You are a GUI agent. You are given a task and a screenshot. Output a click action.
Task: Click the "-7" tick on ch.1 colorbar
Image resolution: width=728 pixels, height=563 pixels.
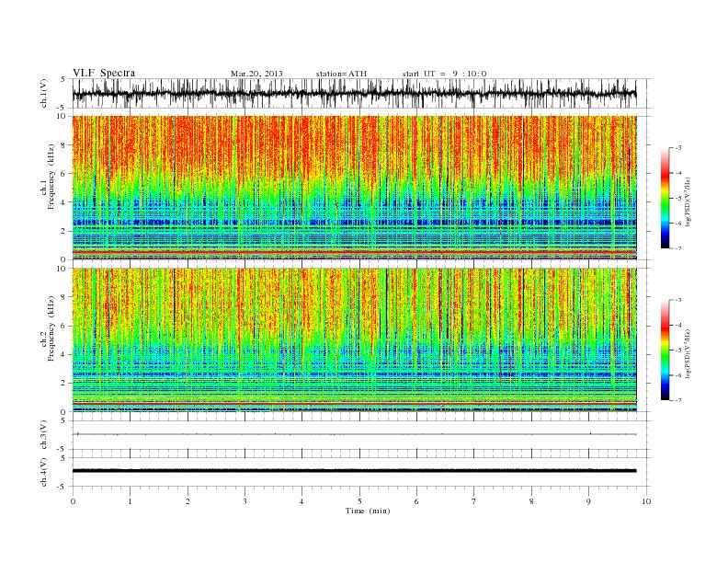678,248
